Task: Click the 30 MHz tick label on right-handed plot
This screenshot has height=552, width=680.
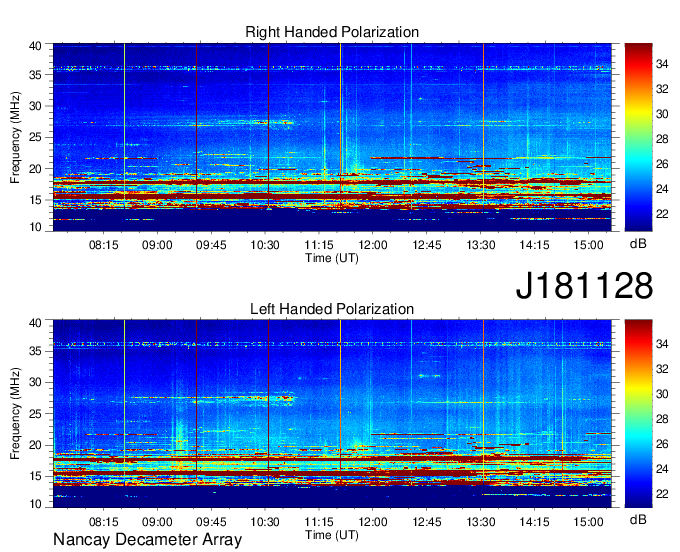Action: tap(35, 106)
